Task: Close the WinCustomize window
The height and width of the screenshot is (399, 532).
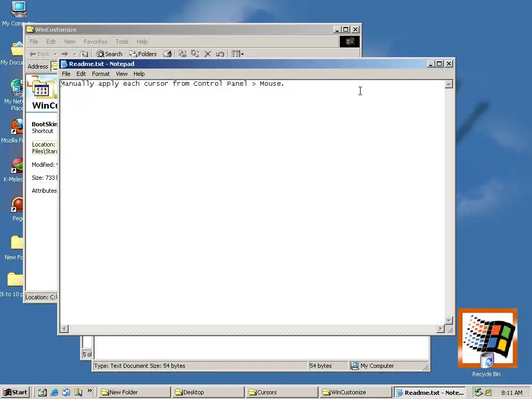Action: 355,30
